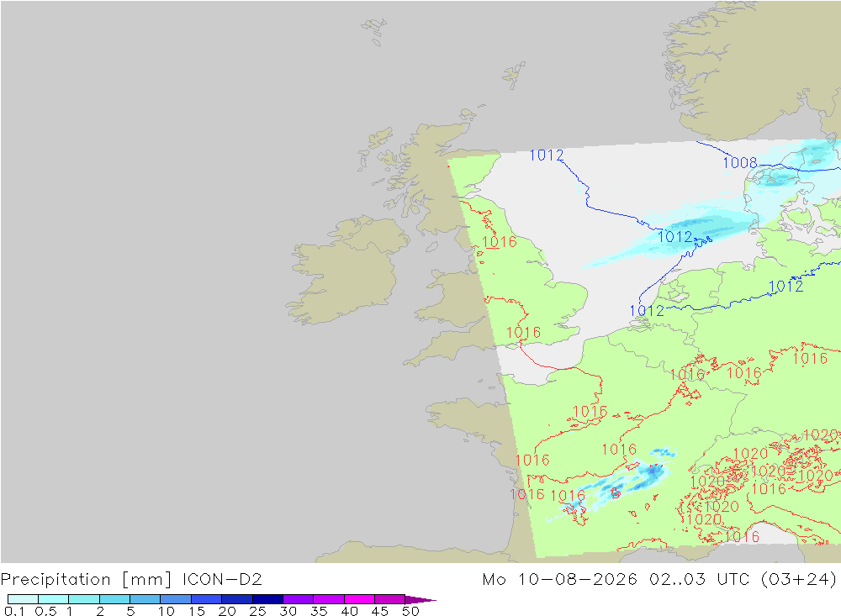Select the legend color for 30–35 mm

point(298,599)
